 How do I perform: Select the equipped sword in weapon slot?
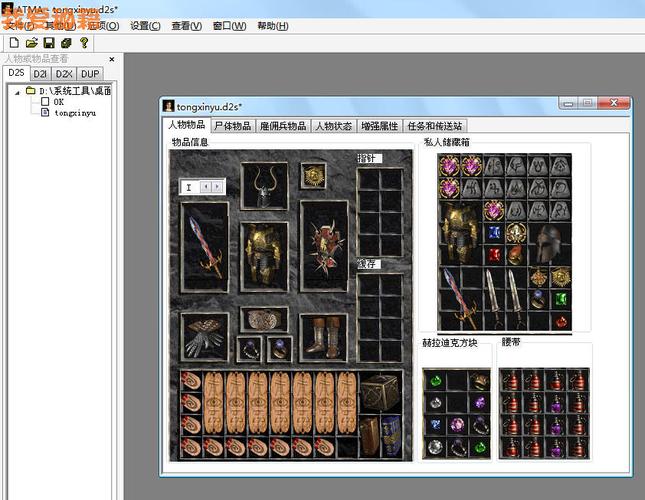pyautogui.click(x=205, y=247)
